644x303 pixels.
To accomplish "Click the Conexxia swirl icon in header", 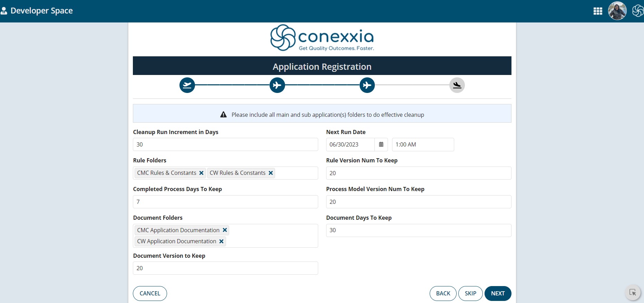I will (638, 11).
